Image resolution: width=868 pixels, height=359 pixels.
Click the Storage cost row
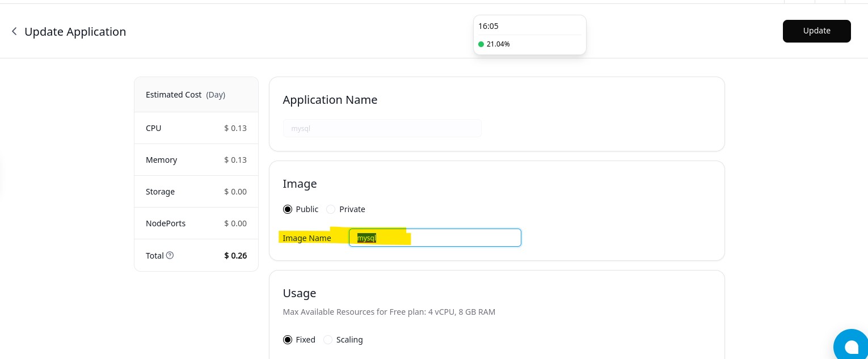(196, 192)
